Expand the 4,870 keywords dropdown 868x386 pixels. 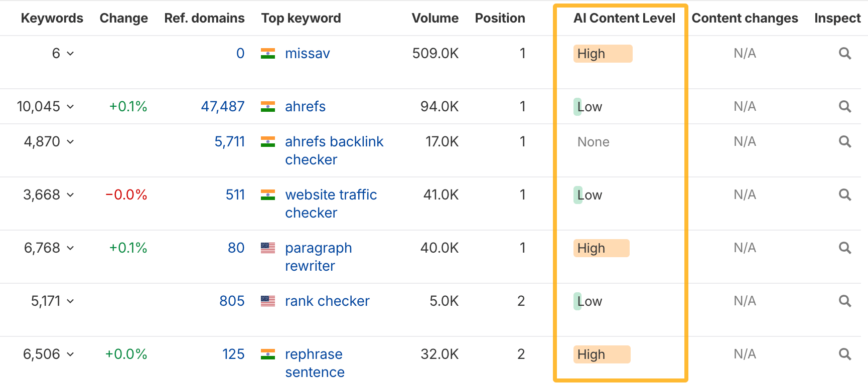pyautogui.click(x=70, y=141)
